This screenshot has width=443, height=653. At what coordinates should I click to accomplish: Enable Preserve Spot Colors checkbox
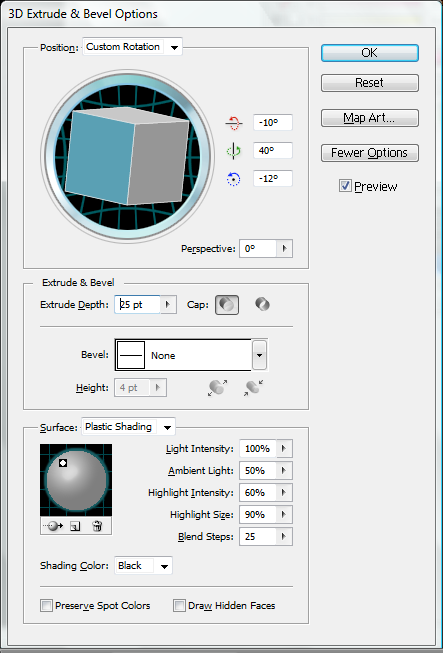click(x=46, y=606)
